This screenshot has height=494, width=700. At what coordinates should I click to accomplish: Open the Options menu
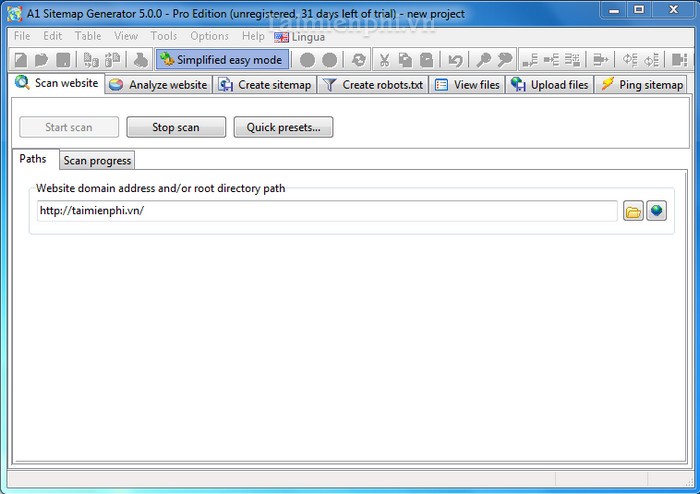coord(209,36)
